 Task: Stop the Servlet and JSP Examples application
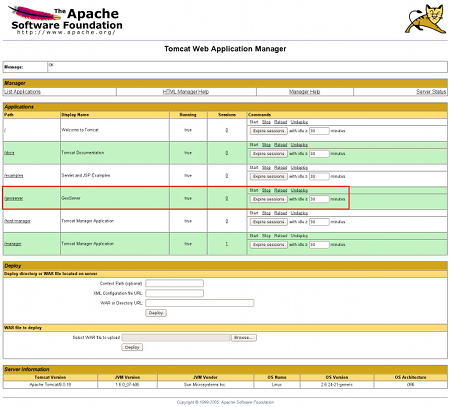click(266, 168)
